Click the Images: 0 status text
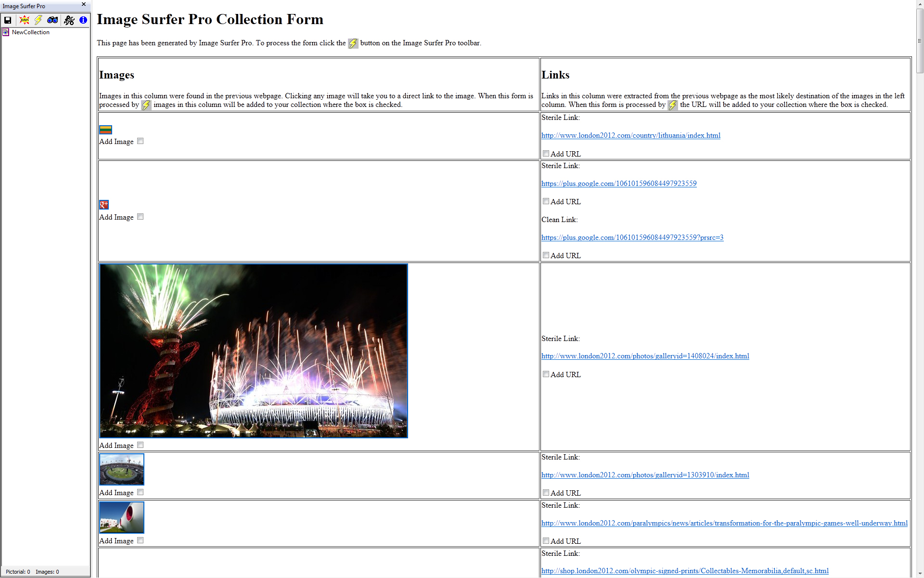The image size is (924, 578). pos(47,572)
